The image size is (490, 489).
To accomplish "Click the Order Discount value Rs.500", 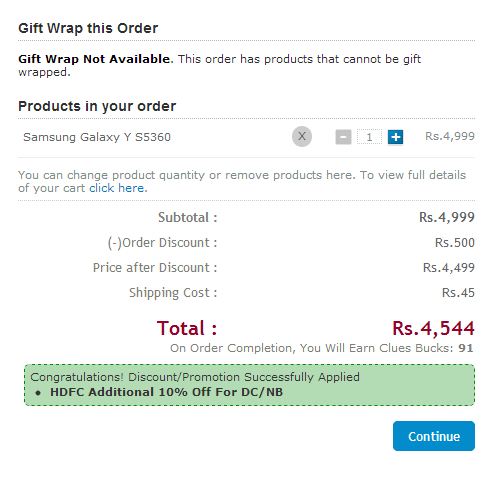I will coord(455,243).
